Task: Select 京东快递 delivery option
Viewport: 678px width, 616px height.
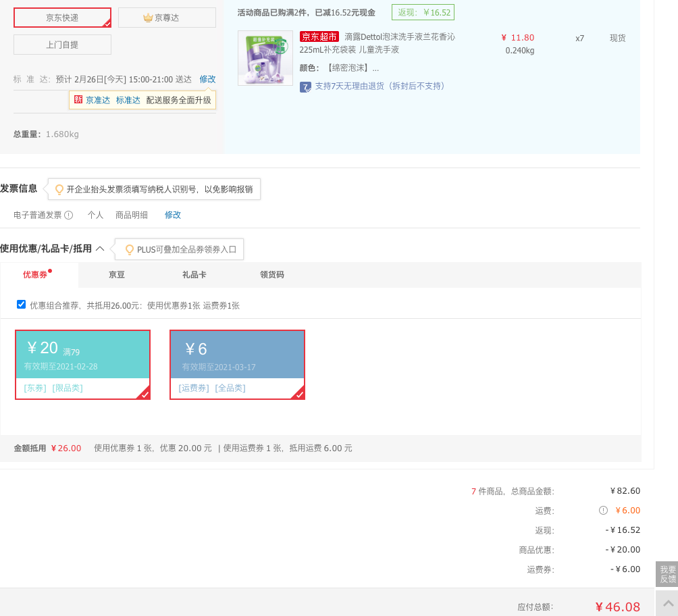Action: tap(62, 18)
